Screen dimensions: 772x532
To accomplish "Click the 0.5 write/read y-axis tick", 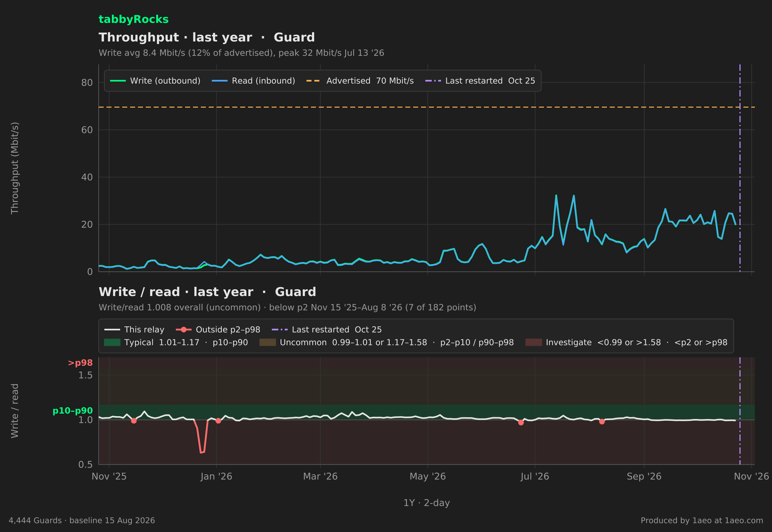I will tap(85, 464).
